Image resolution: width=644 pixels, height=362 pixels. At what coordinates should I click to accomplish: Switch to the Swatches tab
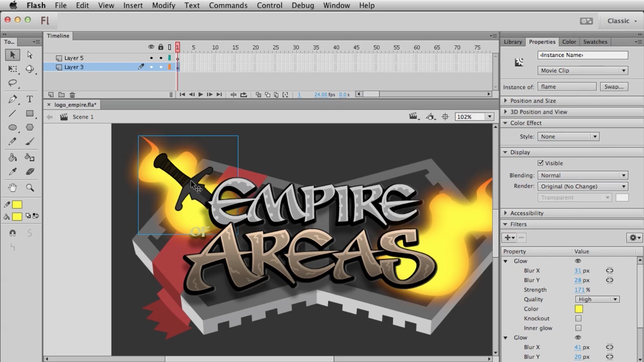coord(595,42)
